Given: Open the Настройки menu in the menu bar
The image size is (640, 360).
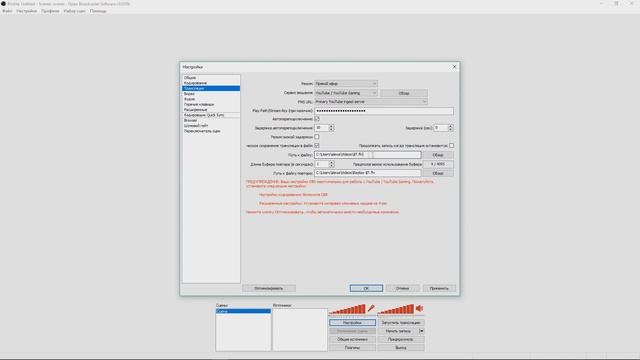Looking at the screenshot, I should [x=27, y=11].
